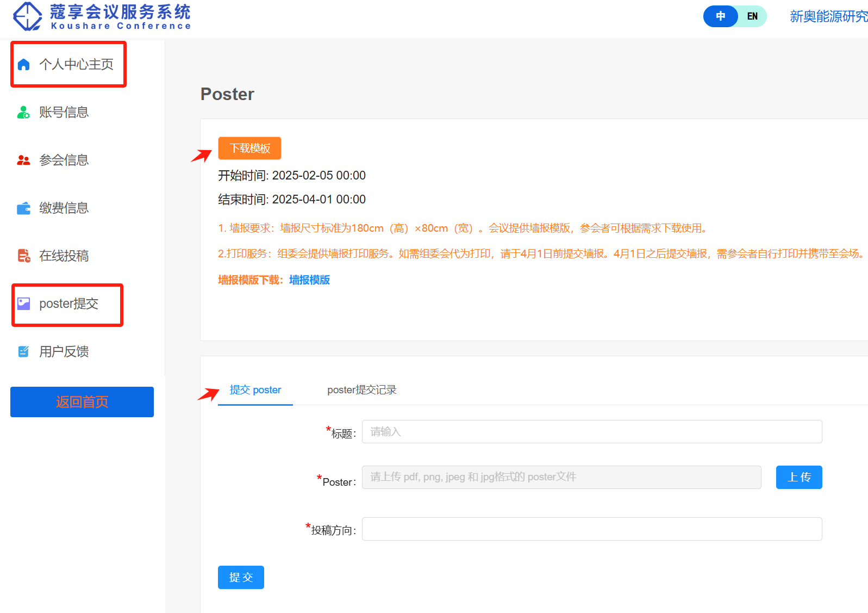Click the orange 下载模板 button
The width and height of the screenshot is (868, 613).
point(249,148)
